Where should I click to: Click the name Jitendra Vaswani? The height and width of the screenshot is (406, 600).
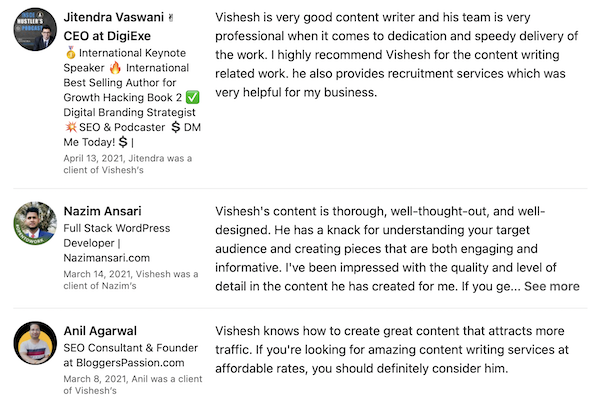pos(113,17)
